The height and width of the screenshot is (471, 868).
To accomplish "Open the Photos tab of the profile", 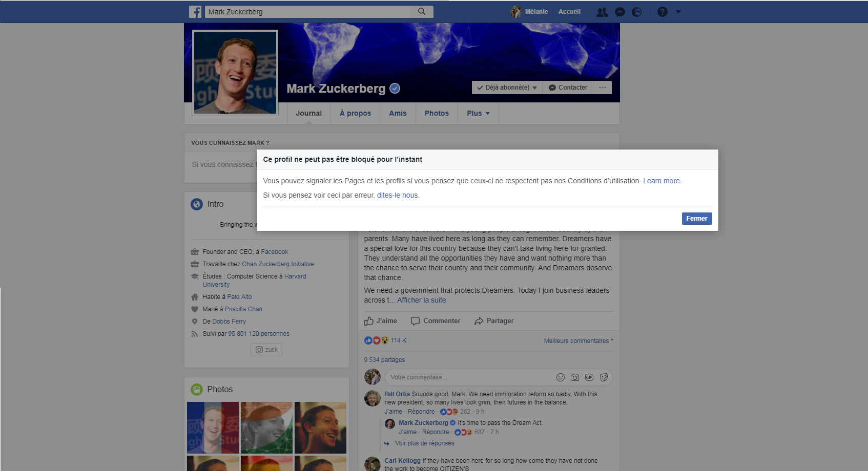I will point(436,113).
